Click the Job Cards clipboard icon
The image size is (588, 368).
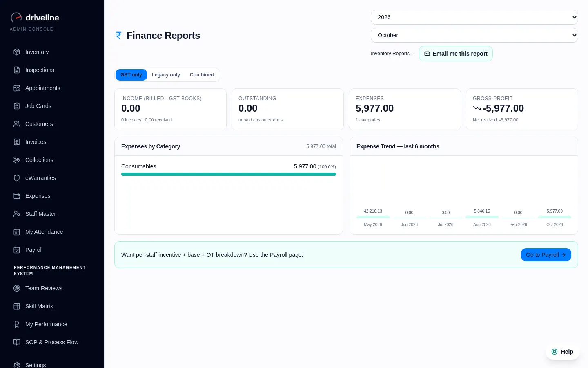tap(17, 106)
